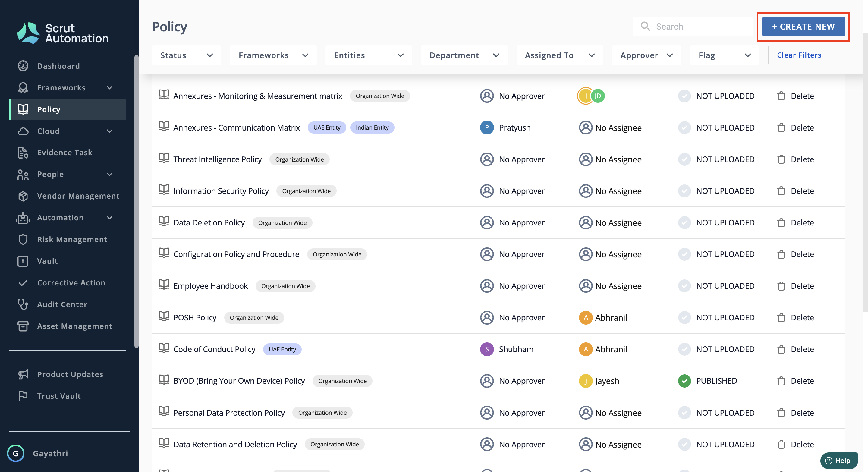Open the Entities filter dropdown
The image size is (868, 472).
(x=369, y=55)
